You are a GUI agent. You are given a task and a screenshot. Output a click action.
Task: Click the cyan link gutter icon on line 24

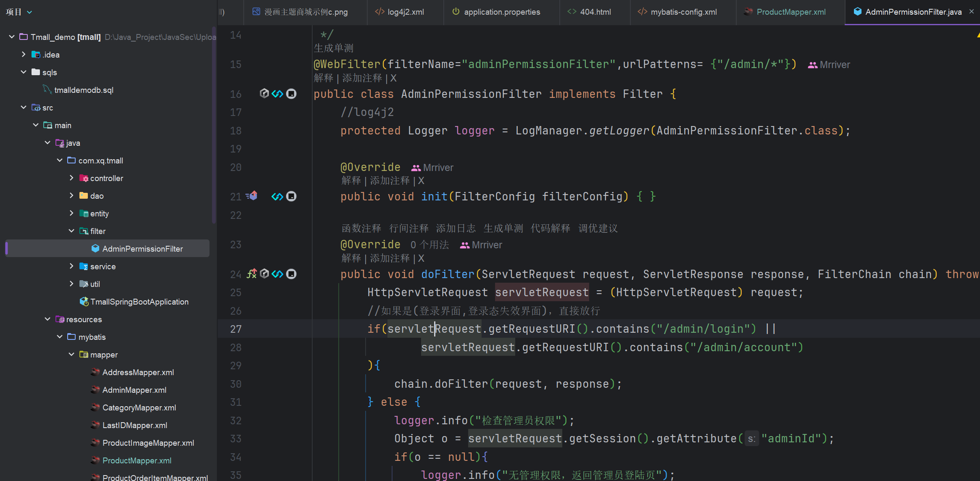(277, 274)
